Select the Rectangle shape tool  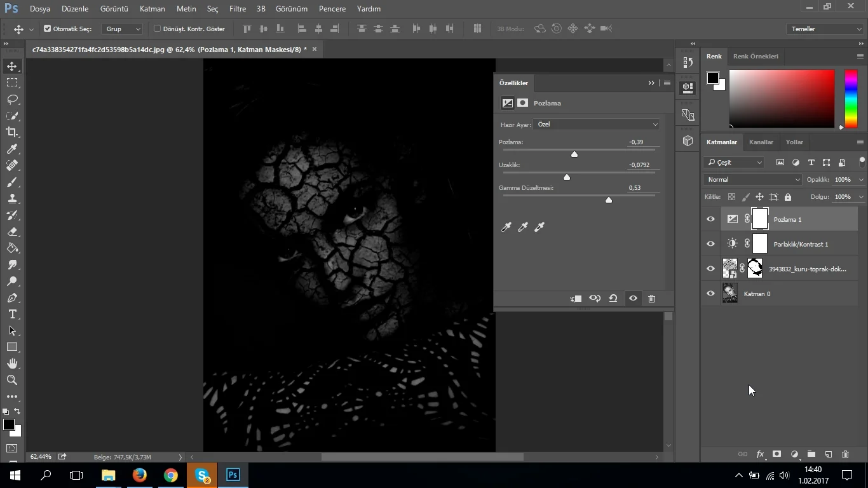[x=12, y=348]
